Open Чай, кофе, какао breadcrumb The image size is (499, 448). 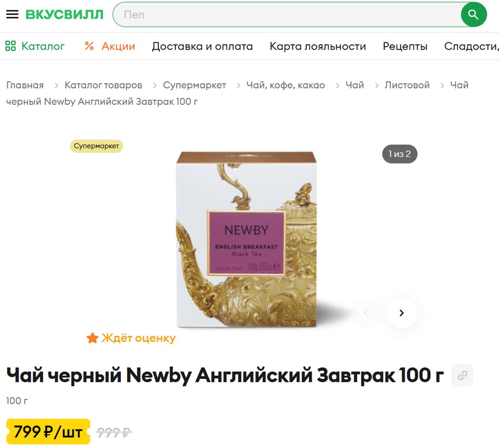coord(286,85)
